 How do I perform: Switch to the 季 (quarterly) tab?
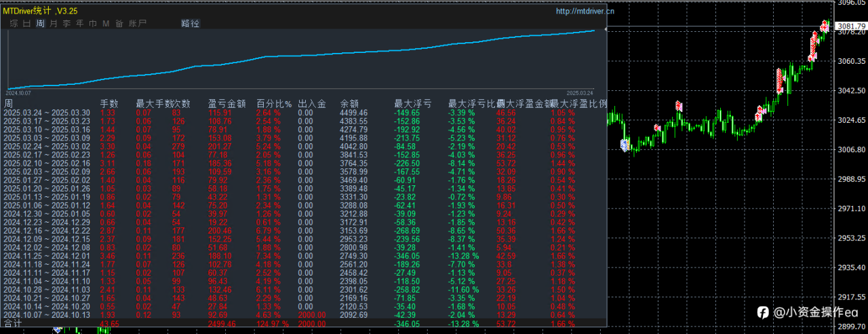pos(66,23)
